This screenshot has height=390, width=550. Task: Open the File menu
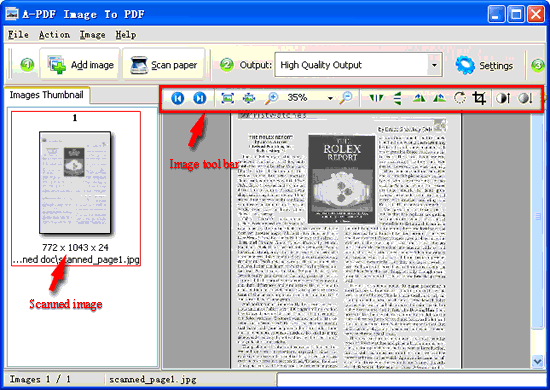[x=18, y=35]
